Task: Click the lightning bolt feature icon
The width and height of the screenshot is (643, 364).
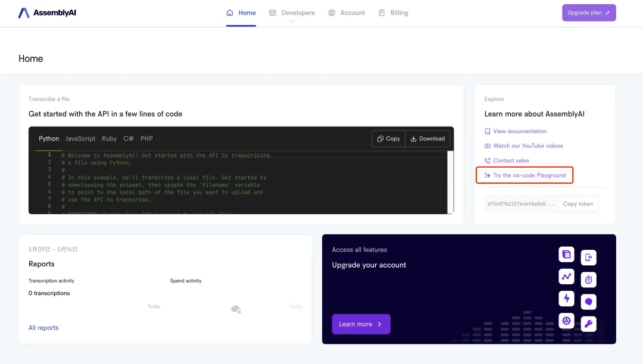Action: (x=566, y=299)
